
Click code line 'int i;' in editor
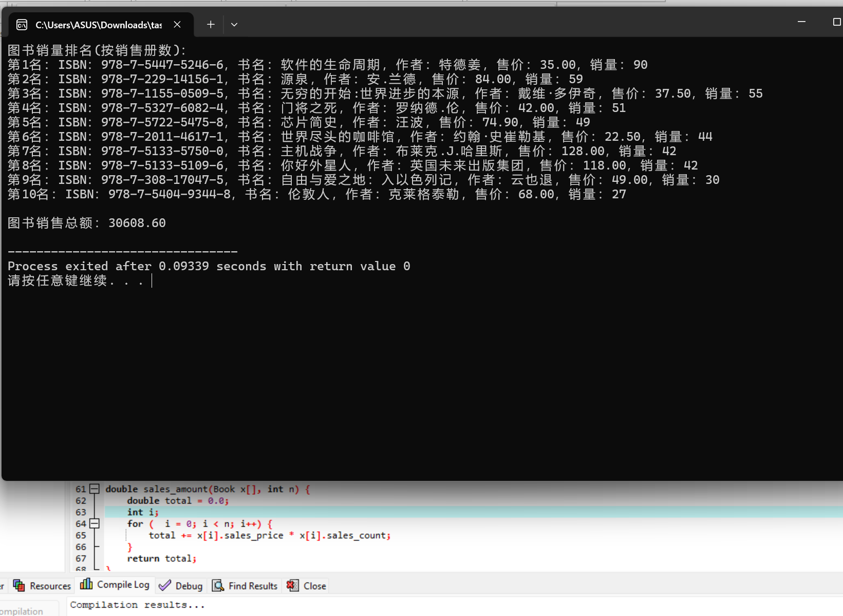pos(143,512)
